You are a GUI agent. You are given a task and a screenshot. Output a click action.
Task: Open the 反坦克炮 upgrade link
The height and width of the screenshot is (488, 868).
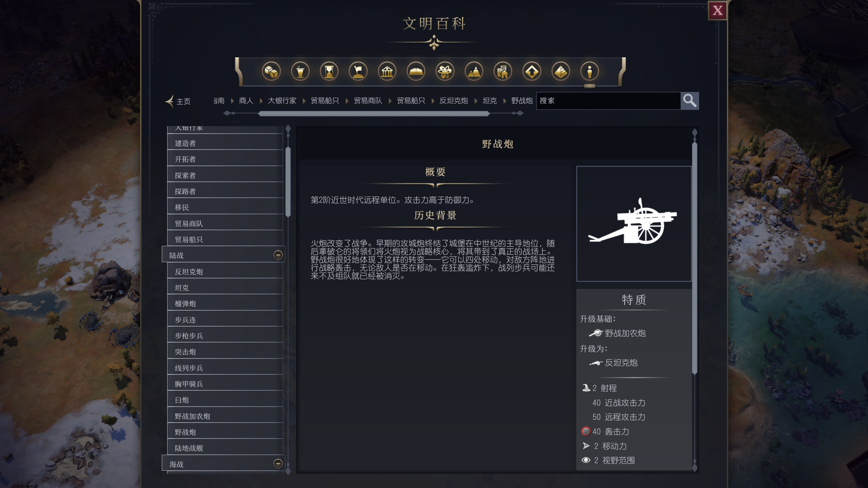pyautogui.click(x=621, y=363)
